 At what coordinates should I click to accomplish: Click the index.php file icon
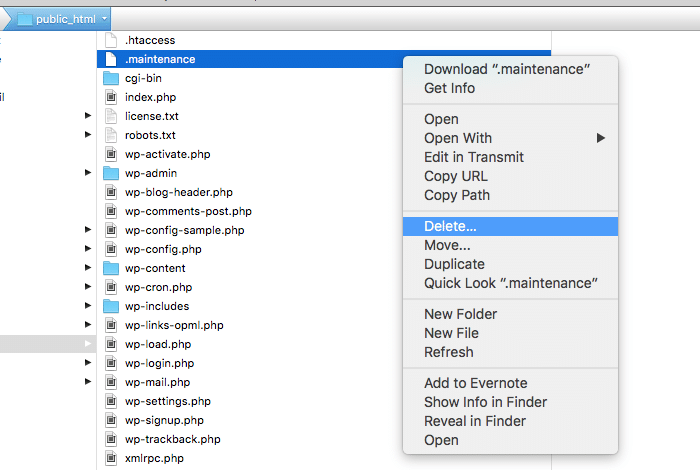coord(111,97)
